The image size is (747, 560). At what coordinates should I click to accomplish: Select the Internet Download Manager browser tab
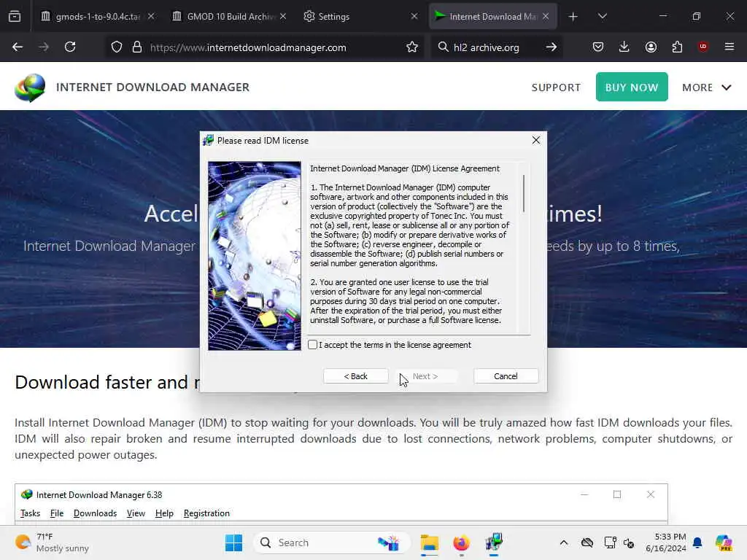click(492, 16)
